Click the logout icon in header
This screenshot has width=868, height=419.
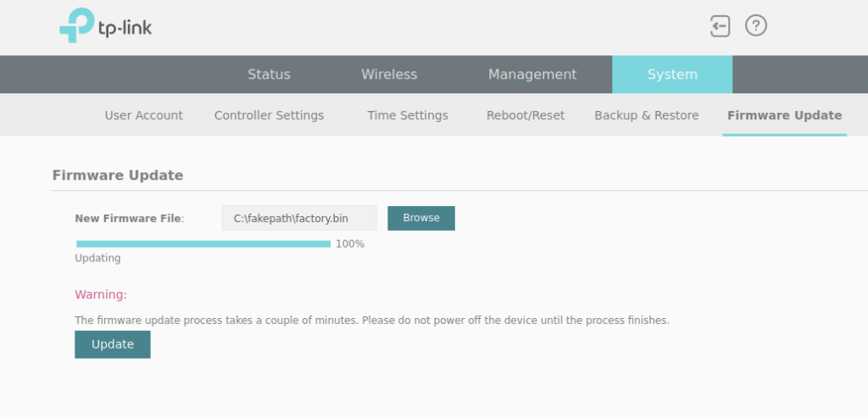click(x=720, y=26)
